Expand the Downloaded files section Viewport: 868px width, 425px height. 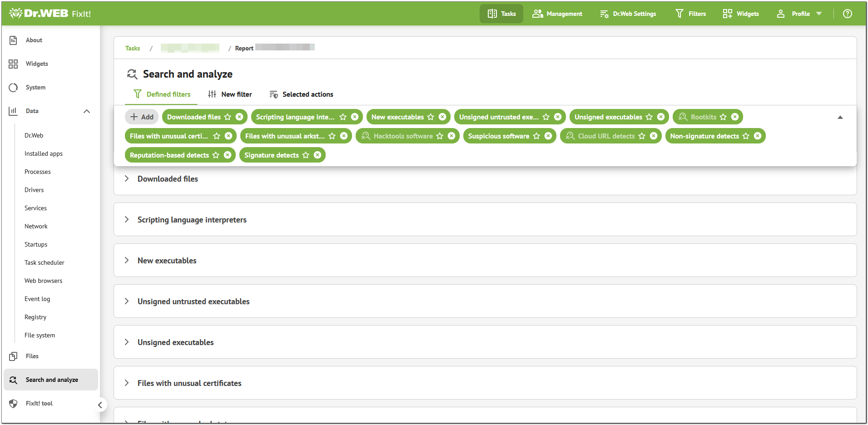pos(127,178)
